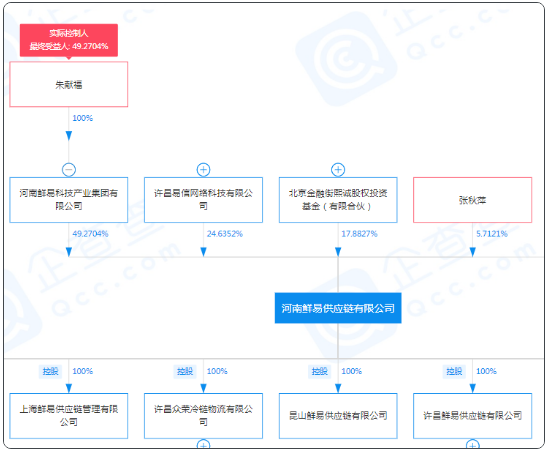Expand plus icon under 许昌众荣冷链物流有限公司
This screenshot has width=548, height=450.
point(203,444)
